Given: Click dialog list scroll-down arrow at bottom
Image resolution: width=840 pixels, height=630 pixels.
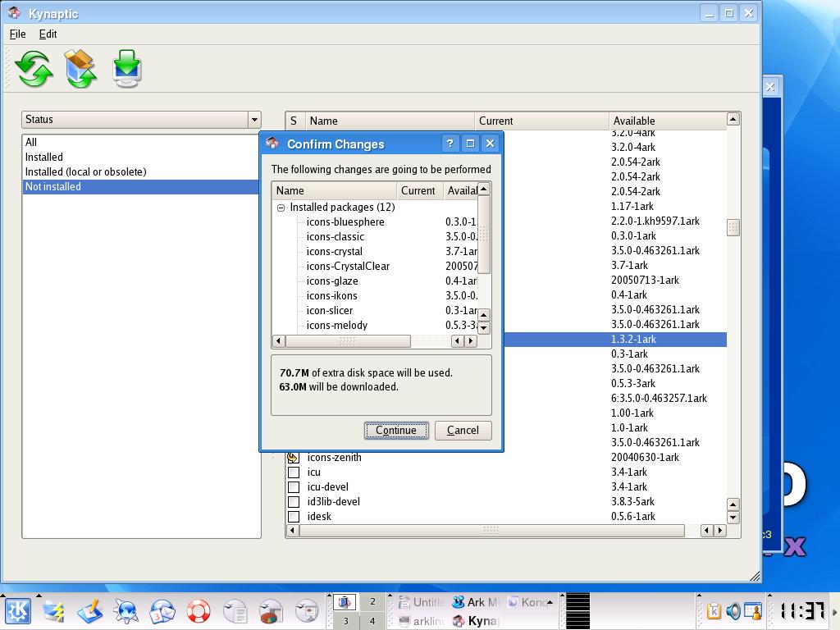Looking at the screenshot, I should (x=484, y=328).
